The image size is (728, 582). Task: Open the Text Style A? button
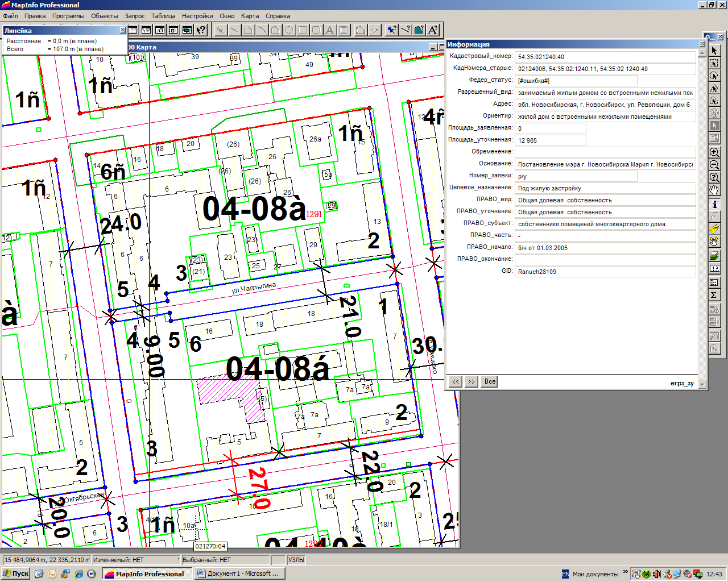tap(433, 30)
